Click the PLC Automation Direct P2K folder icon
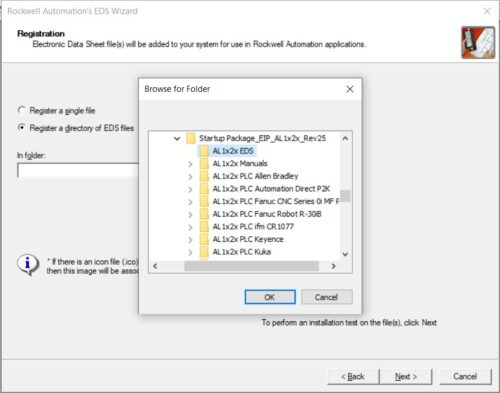This screenshot has width=500, height=393. click(204, 189)
